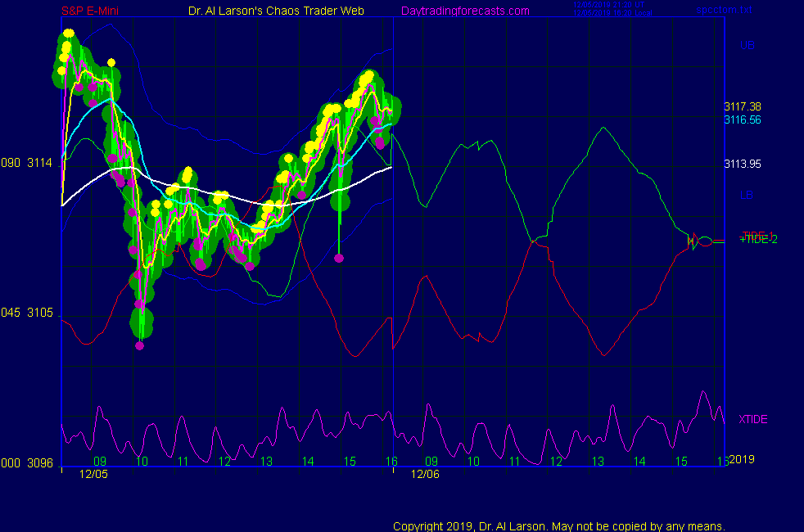Open the Daytradingforecasts.com label
The image size is (804, 532).
click(x=465, y=11)
